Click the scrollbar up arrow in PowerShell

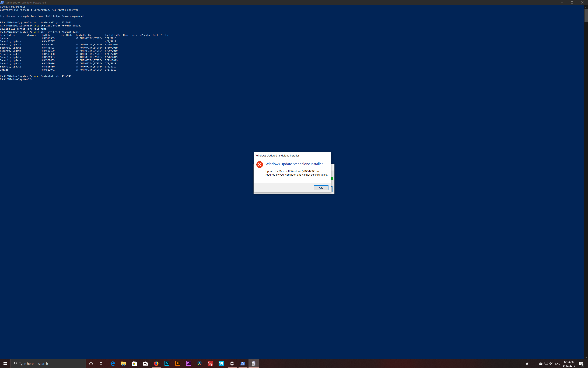pyautogui.click(x=586, y=7)
